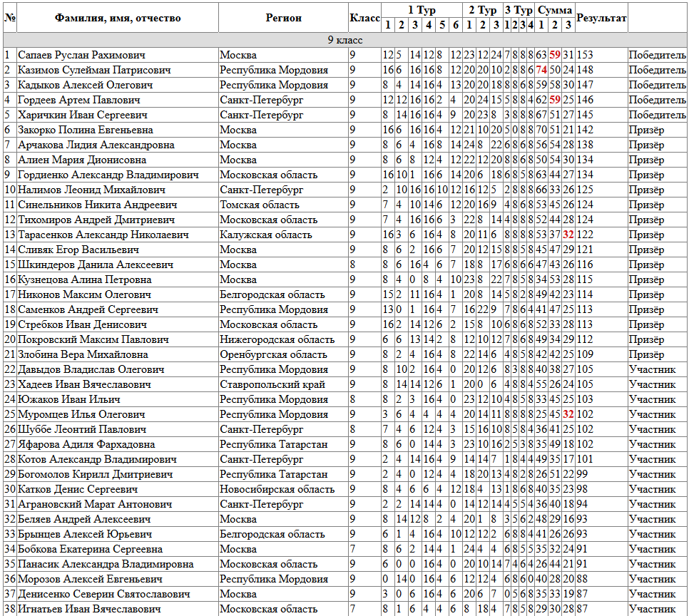Click name Денисенко Северин Святославович
Viewport: 689px width, 616px height.
point(103,594)
